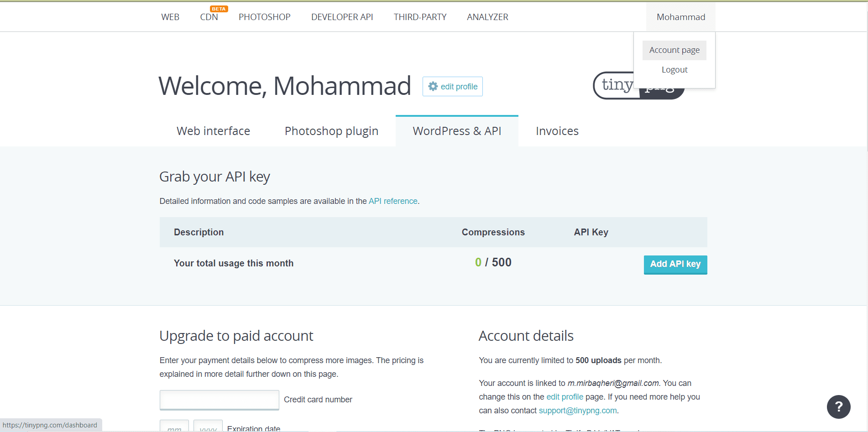
Task: Open the API reference link
Action: (x=393, y=201)
